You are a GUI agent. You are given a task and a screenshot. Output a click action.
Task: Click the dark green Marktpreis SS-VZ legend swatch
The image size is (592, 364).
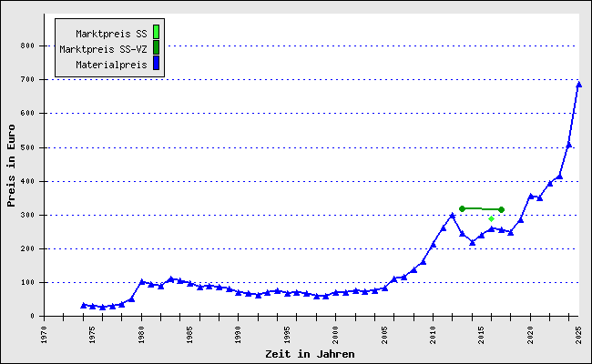tap(156, 48)
